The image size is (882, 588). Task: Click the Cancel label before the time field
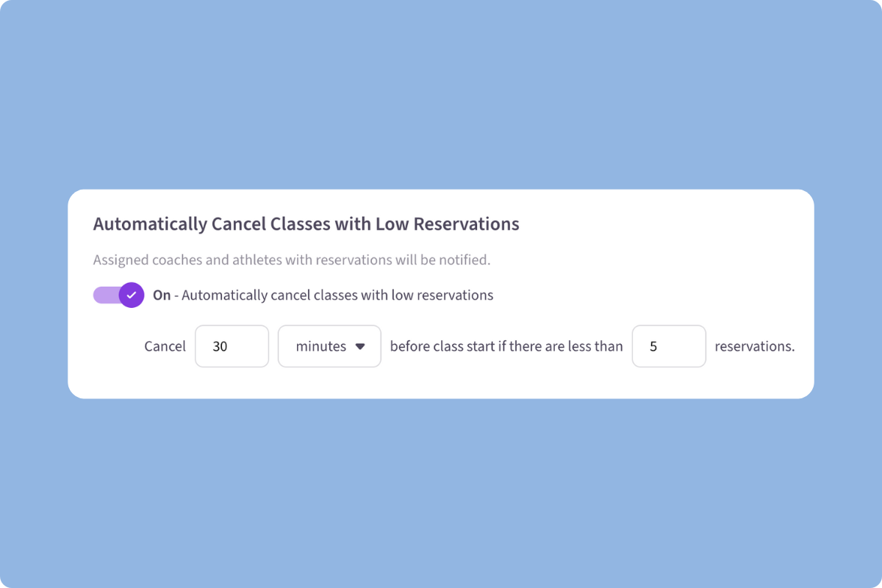[x=165, y=346]
